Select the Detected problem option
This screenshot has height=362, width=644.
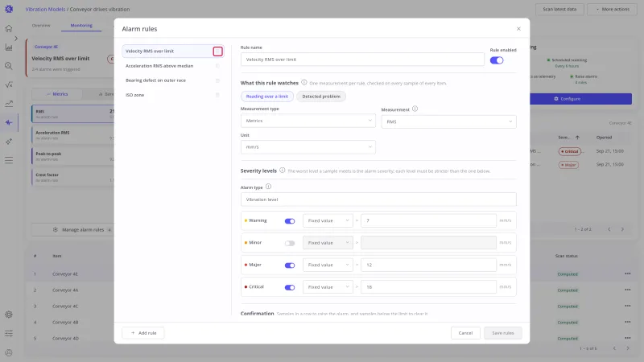321,97
